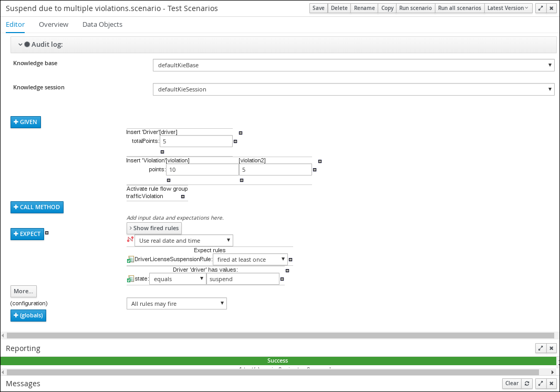Click the Copy button

pyautogui.click(x=387, y=8)
